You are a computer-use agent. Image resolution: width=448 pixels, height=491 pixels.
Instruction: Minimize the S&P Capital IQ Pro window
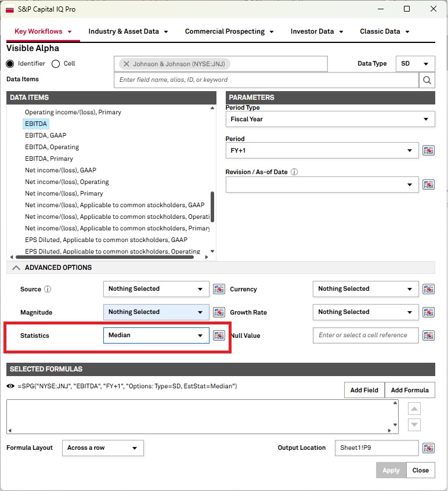tap(380, 9)
